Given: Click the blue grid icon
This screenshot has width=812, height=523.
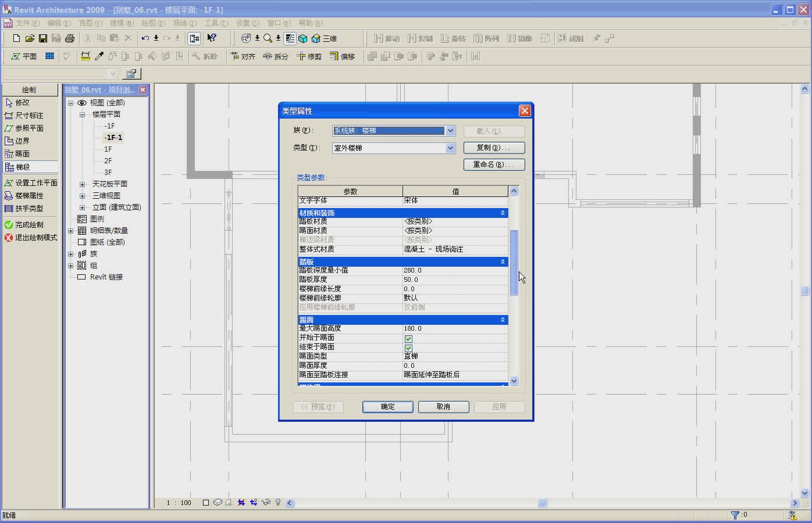Looking at the screenshot, I should (50, 56).
